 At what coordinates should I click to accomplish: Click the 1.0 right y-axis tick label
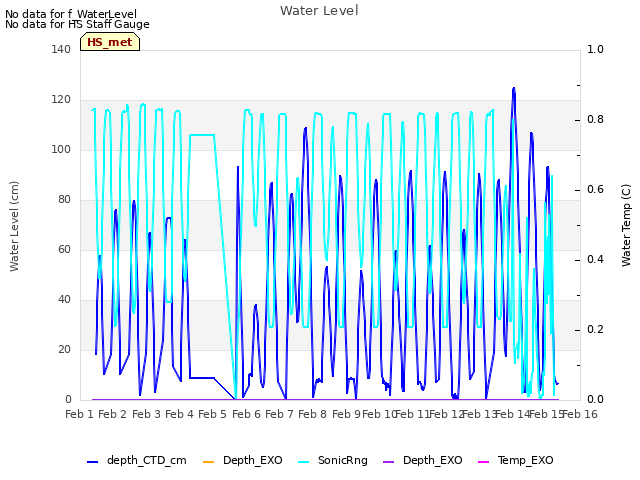click(595, 49)
